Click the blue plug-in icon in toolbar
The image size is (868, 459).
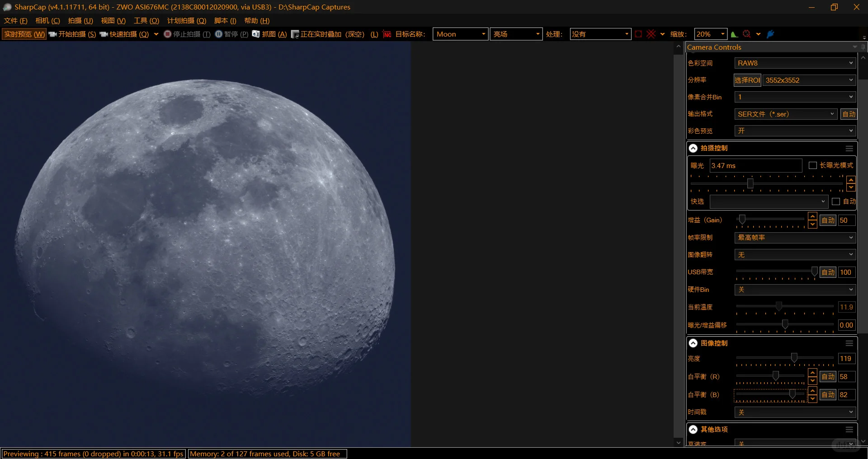tap(771, 34)
